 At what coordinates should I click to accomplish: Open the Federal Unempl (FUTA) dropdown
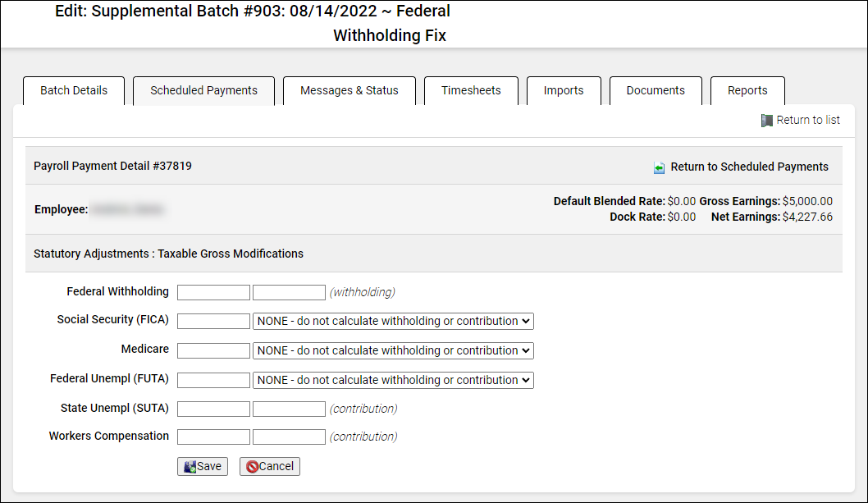(393, 380)
